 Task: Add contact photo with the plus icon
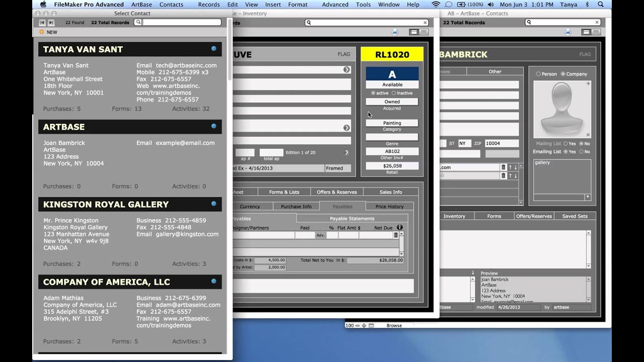pyautogui.click(x=588, y=83)
